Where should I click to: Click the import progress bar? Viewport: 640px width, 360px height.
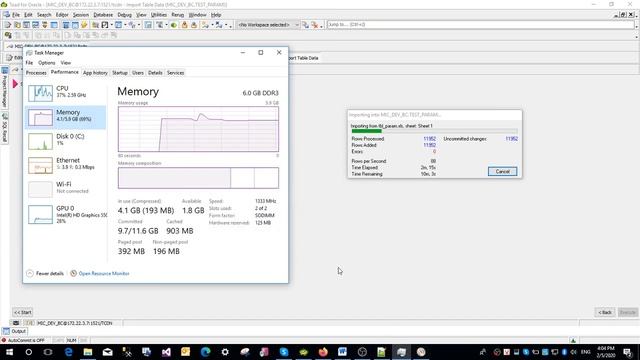[434, 131]
